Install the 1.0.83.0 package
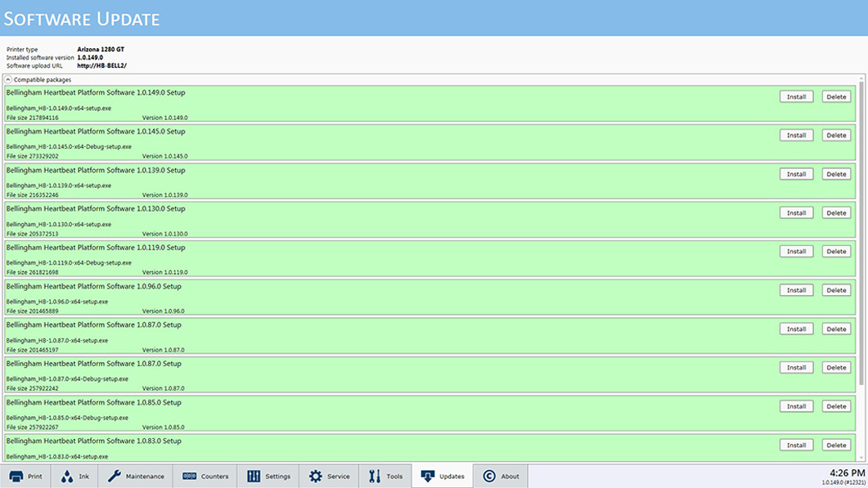The width and height of the screenshot is (868, 488). pyautogui.click(x=797, y=445)
